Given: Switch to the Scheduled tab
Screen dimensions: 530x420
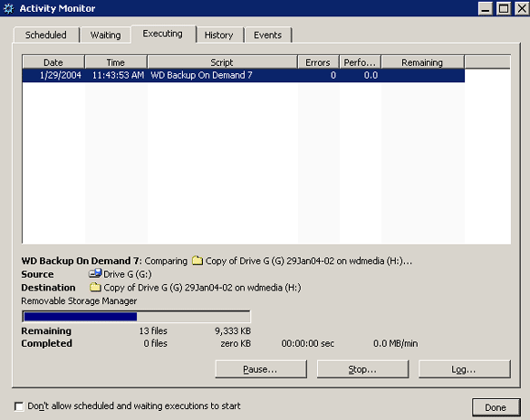Looking at the screenshot, I should (46, 35).
